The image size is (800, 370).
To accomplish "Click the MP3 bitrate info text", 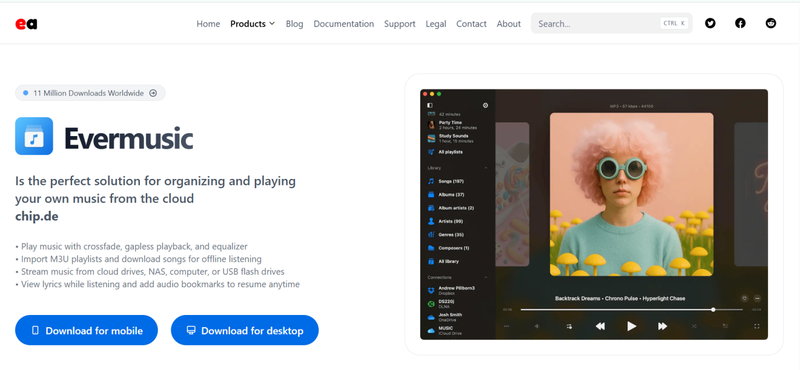I will click(x=632, y=106).
